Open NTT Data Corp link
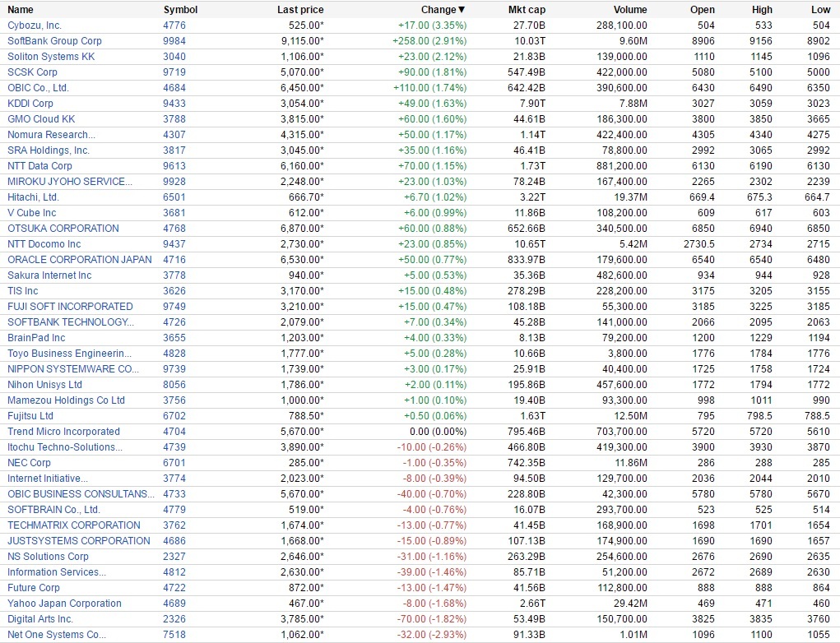The width and height of the screenshot is (840, 643). 39,166
